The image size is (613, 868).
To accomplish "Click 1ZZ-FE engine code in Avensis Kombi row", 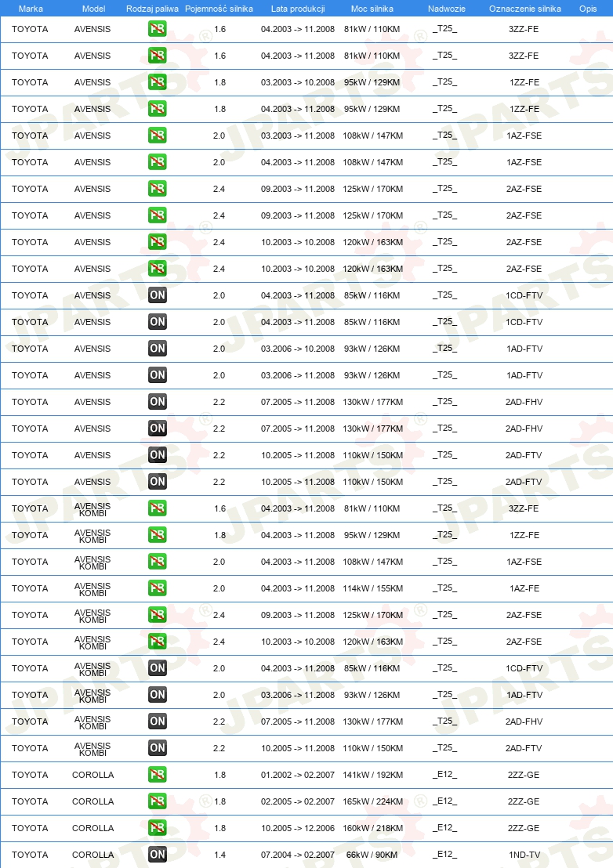I will pyautogui.click(x=524, y=535).
